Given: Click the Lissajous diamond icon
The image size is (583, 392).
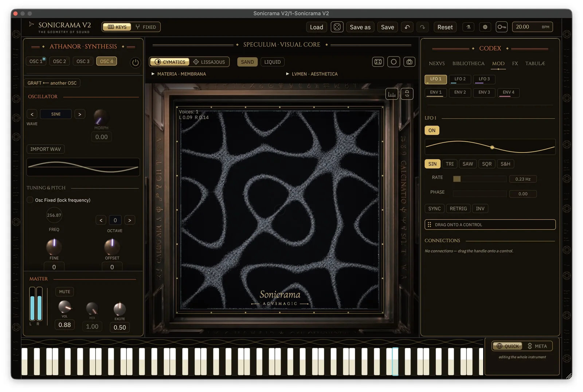Looking at the screenshot, I should 196,62.
